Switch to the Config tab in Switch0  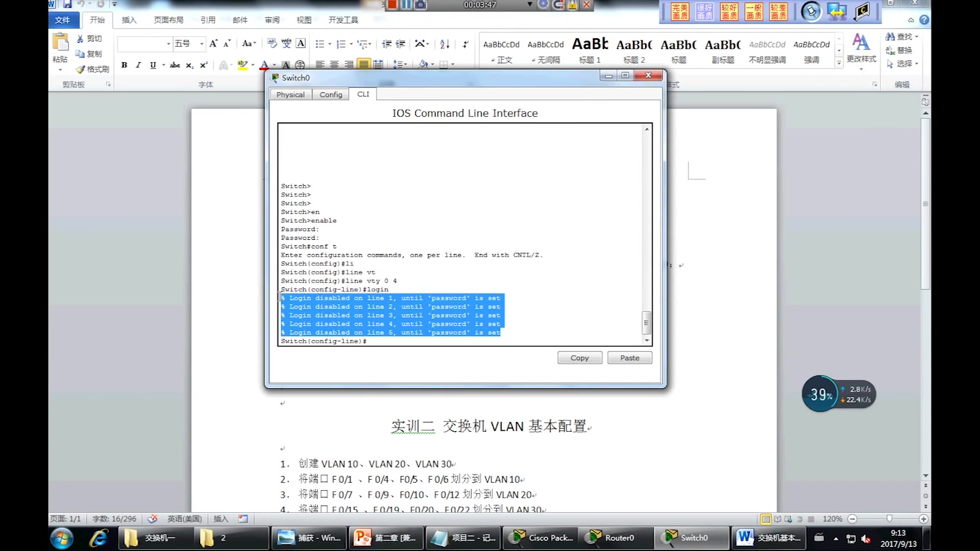click(x=330, y=94)
